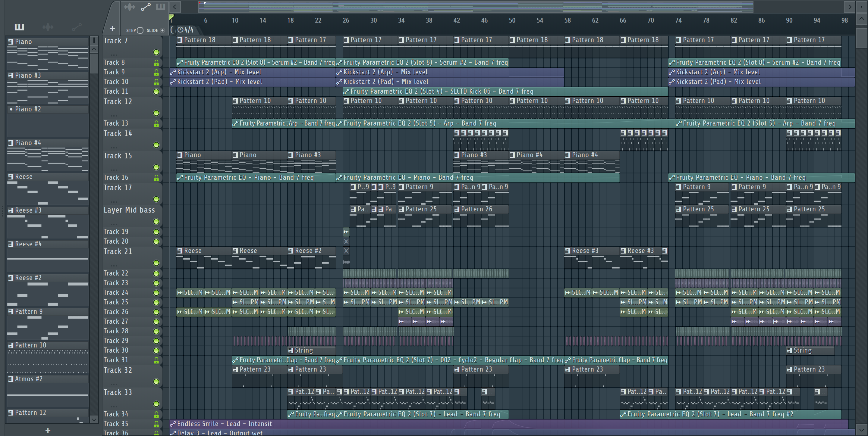Mute Track 33 with its green switch
868x436 pixels.
156,404
